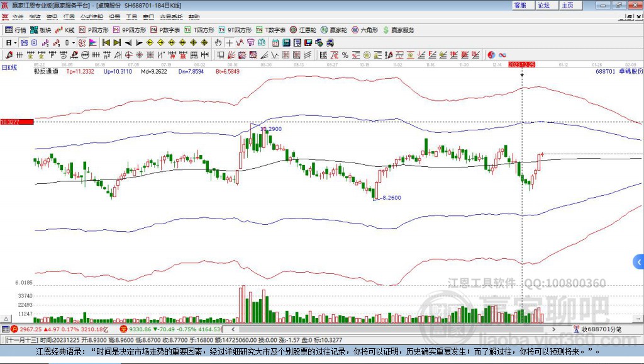Open 赢家服务 dollar-sign service
644x364 pixels.
pyautogui.click(x=398, y=30)
